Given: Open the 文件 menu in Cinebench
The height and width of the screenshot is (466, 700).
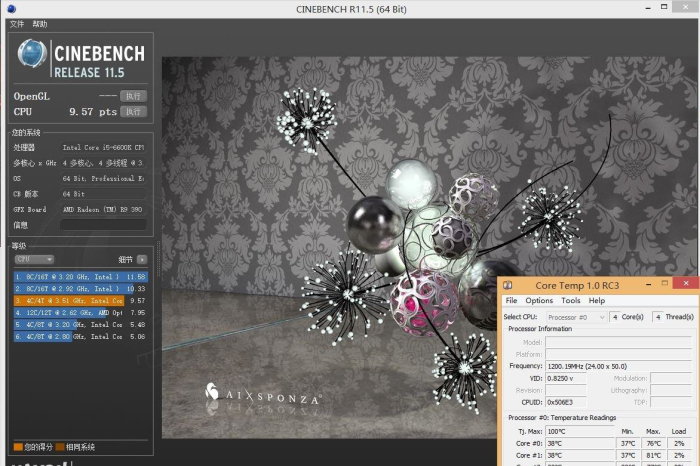Looking at the screenshot, I should click(x=17, y=24).
